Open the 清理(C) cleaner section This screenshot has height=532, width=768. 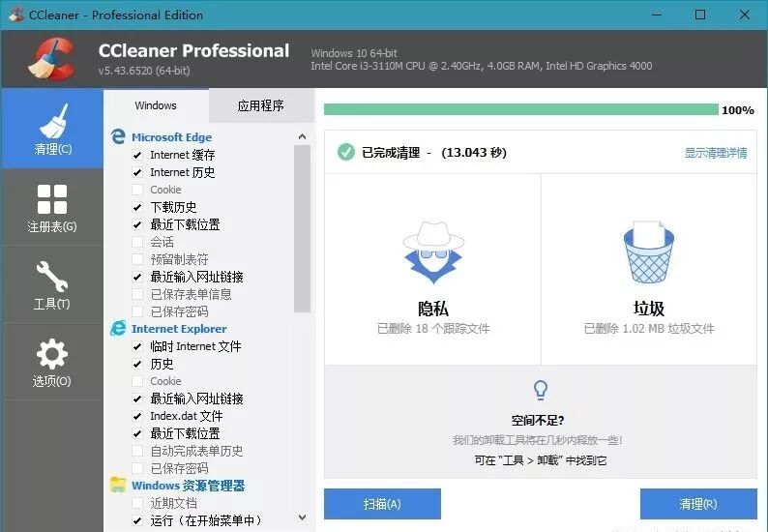[52, 129]
